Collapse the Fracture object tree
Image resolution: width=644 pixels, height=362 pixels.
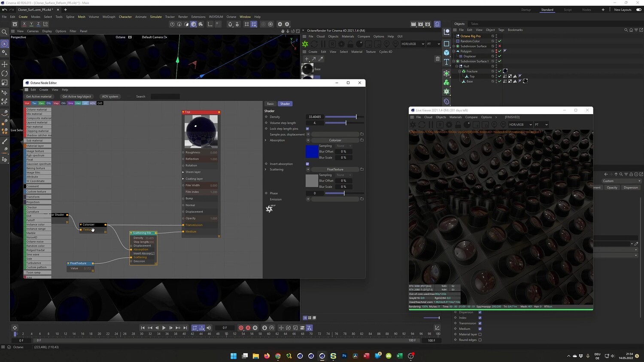click(460, 71)
